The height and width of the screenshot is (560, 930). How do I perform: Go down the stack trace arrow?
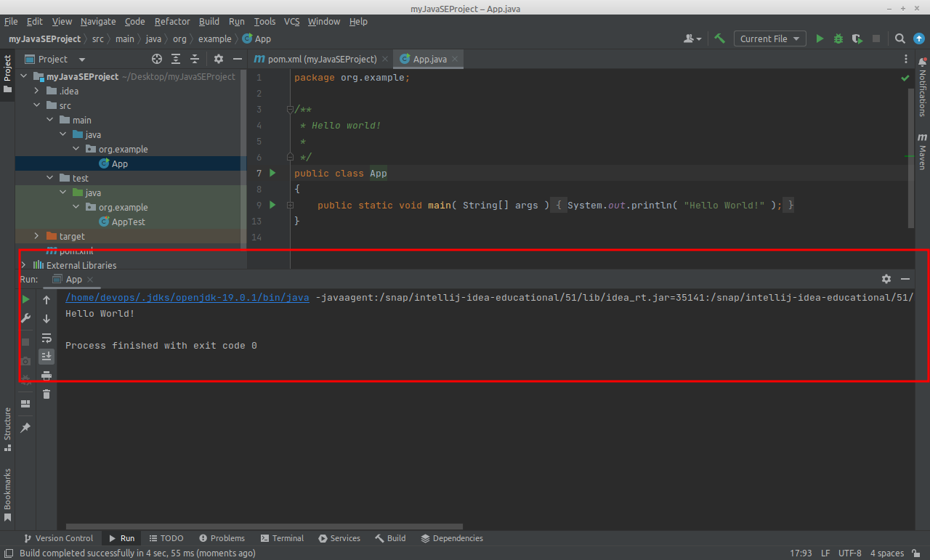tap(46, 318)
